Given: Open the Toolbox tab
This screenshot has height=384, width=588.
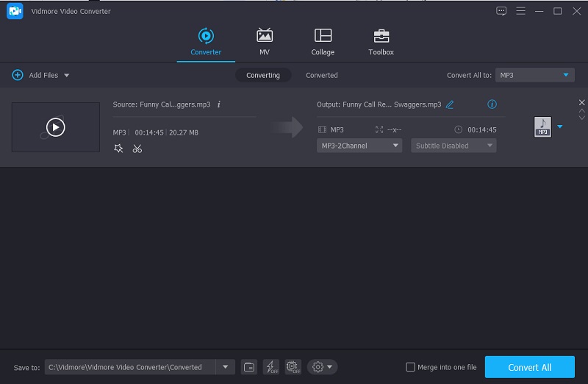Looking at the screenshot, I should 381,42.
